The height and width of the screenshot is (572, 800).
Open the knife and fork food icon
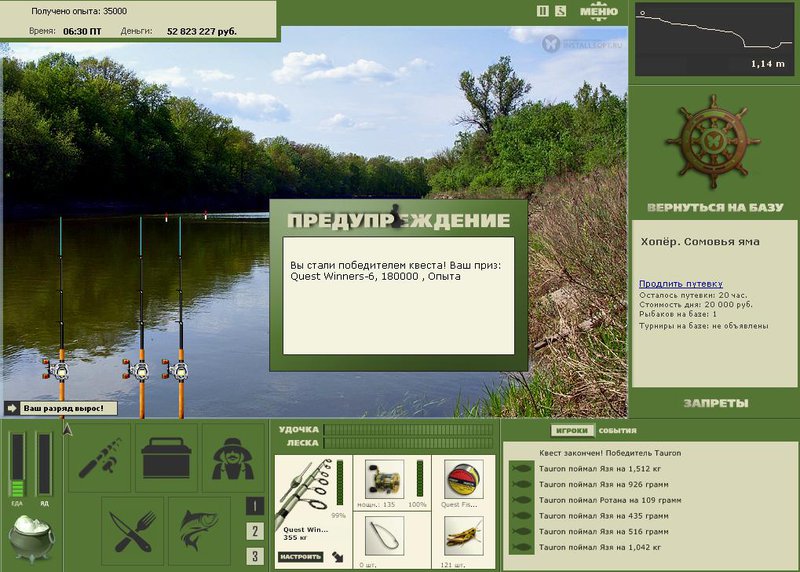click(133, 531)
